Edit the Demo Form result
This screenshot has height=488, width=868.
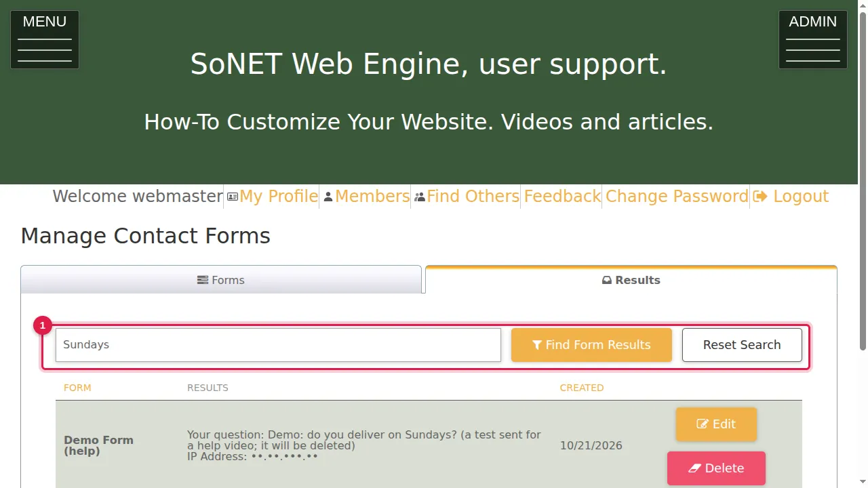coord(716,424)
